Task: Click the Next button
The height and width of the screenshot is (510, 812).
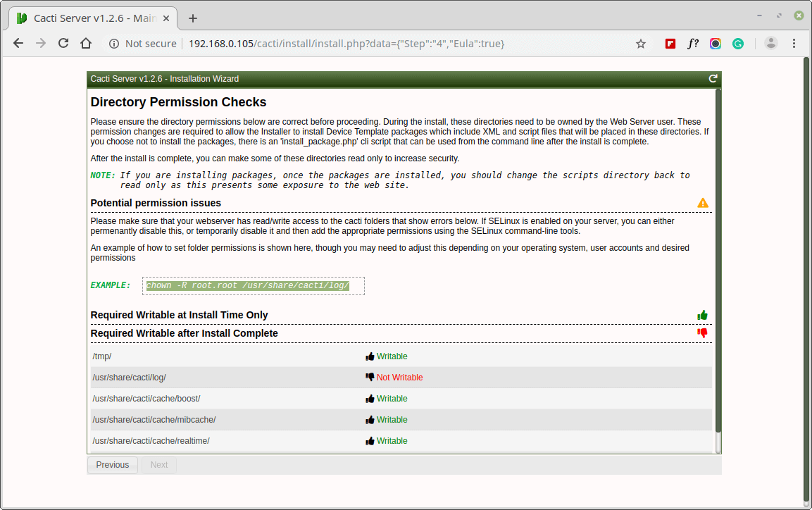Action: click(x=159, y=465)
